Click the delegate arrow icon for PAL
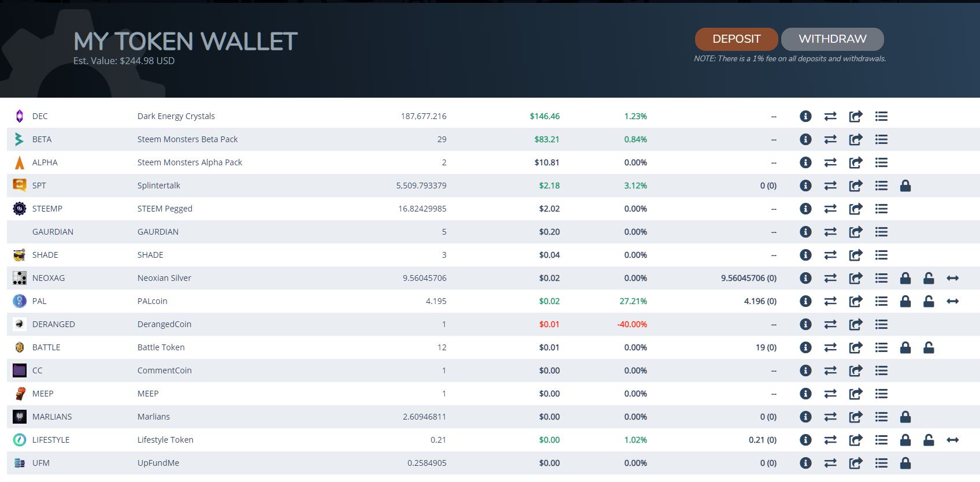Image resolution: width=980 pixels, height=482 pixels. [x=953, y=301]
